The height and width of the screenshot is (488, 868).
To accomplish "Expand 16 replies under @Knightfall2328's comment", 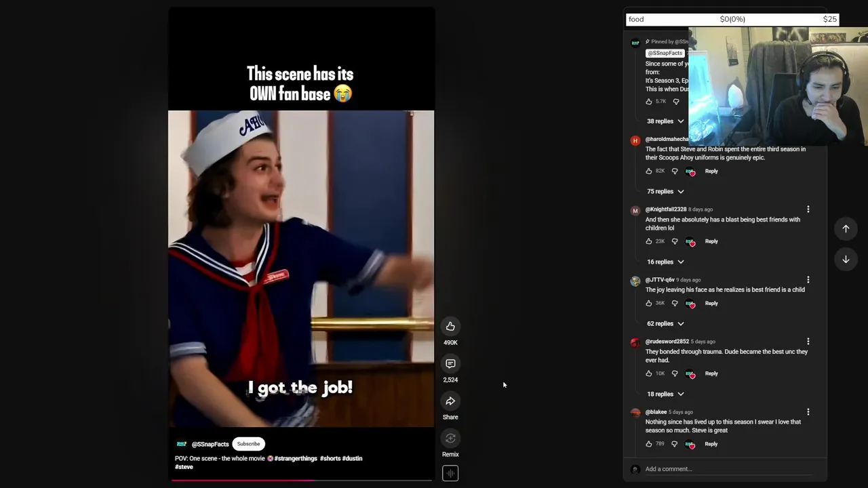I will tap(665, 262).
